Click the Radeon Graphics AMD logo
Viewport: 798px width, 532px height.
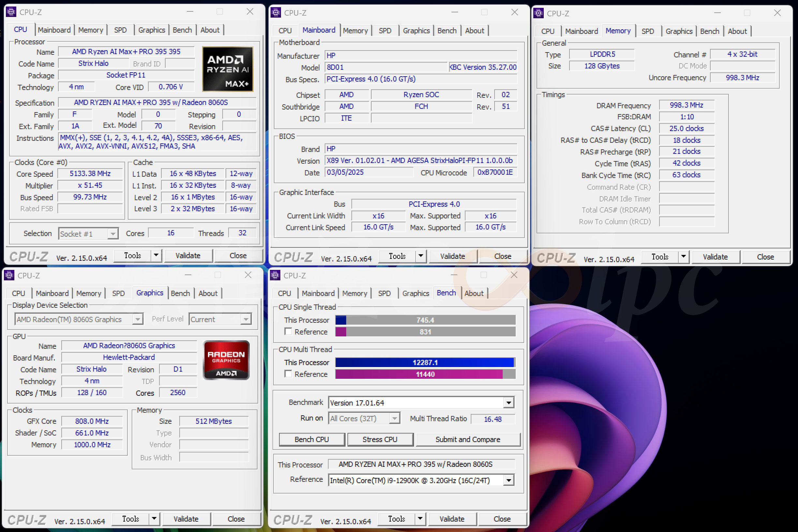tap(226, 360)
